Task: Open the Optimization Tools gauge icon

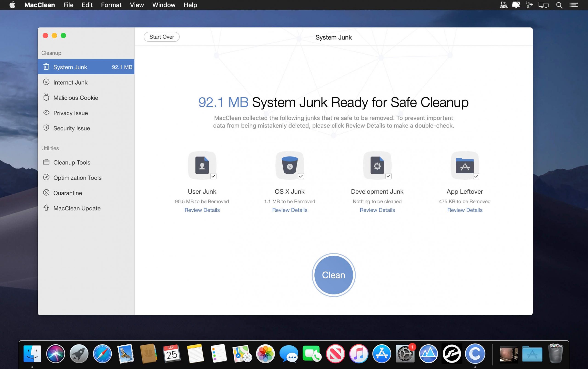Action: (46, 177)
